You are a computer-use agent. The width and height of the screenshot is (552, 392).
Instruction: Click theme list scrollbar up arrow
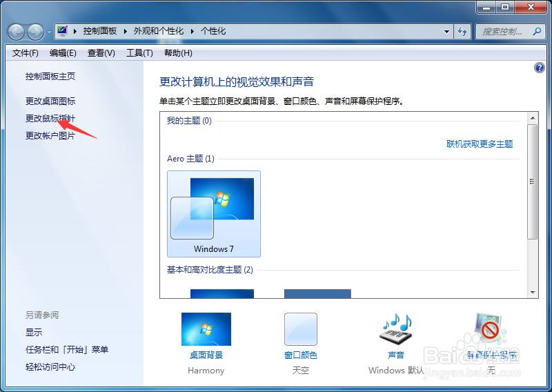point(533,118)
